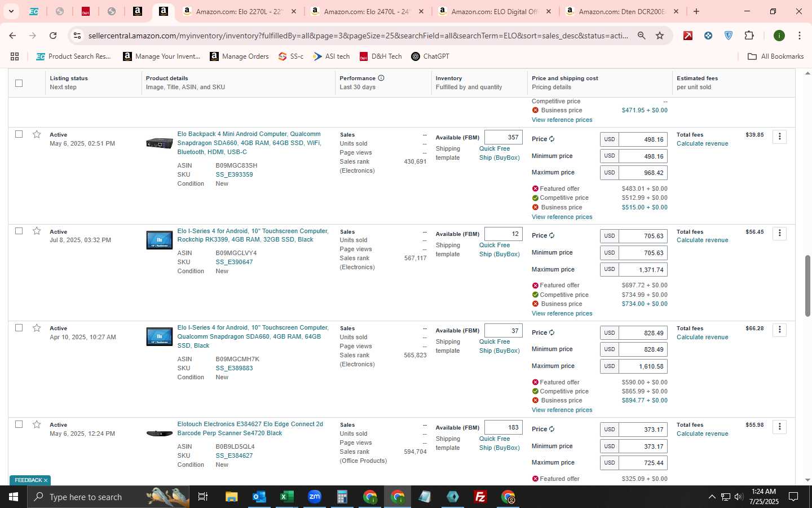
Task: Open Calculator from the taskbar
Action: pos(342,497)
